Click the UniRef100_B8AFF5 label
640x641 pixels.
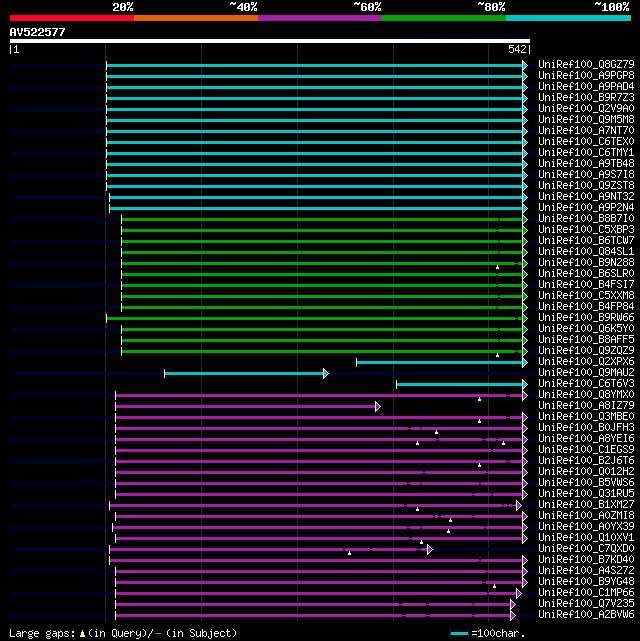click(586, 340)
